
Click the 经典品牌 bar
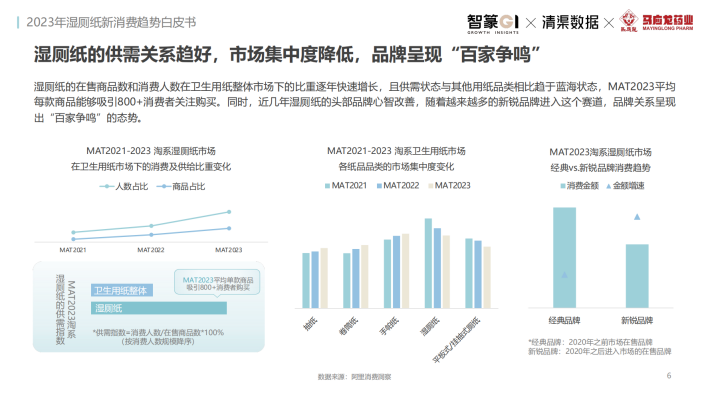tap(565, 258)
